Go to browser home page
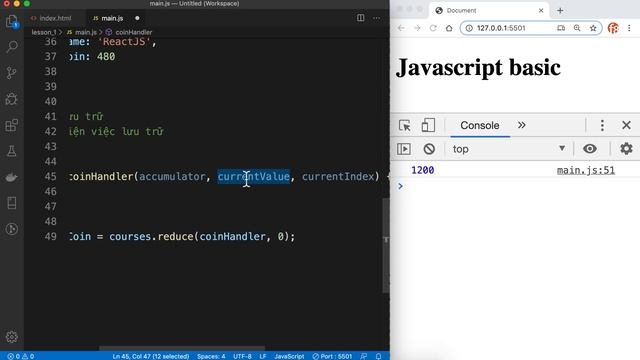The image size is (640, 360). [449, 28]
